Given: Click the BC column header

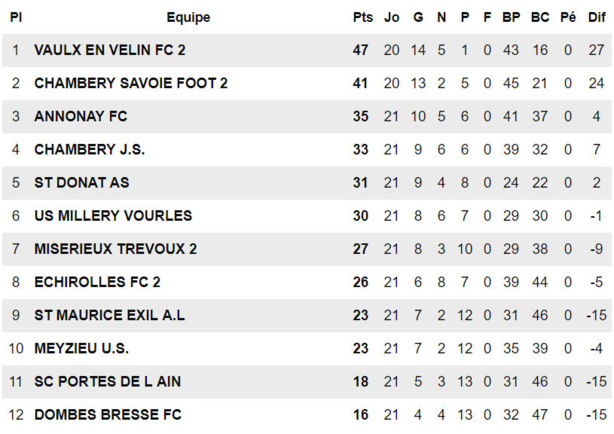Looking at the screenshot, I should click(x=540, y=17).
